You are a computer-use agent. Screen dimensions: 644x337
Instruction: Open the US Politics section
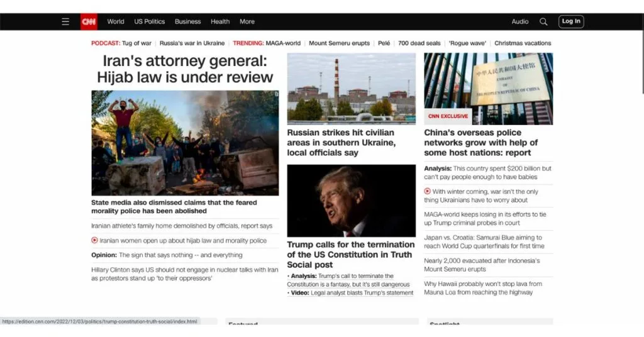150,21
